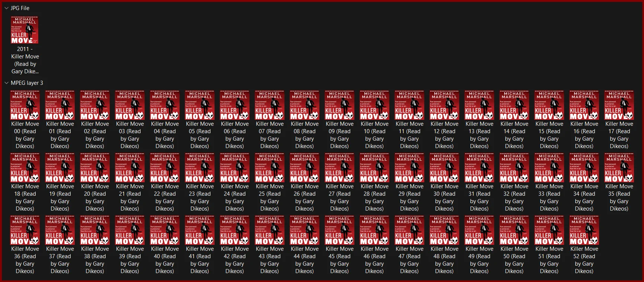The image size is (644, 282).
Task: Click the file name 'Killer Move 25 (Read by Gary Dikeos)'
Action: 270,198
